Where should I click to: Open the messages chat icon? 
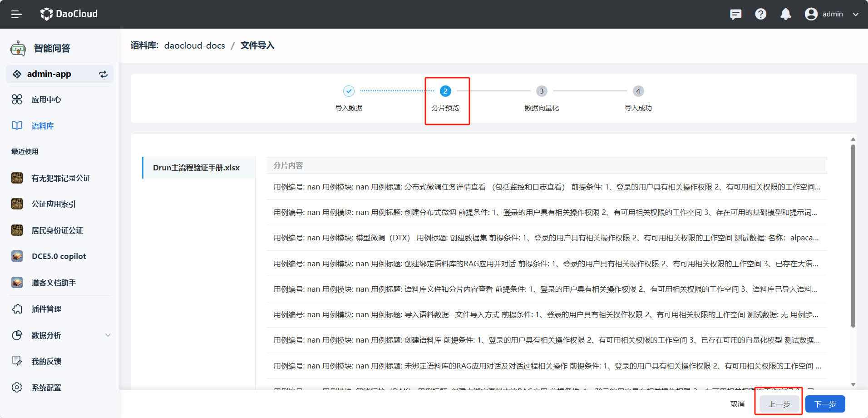735,14
